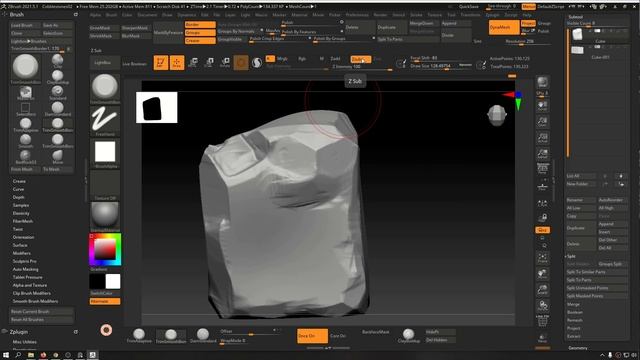Image resolution: width=640 pixels, height=360 pixels.
Task: Expand the Geometry section
Action: pos(578,348)
